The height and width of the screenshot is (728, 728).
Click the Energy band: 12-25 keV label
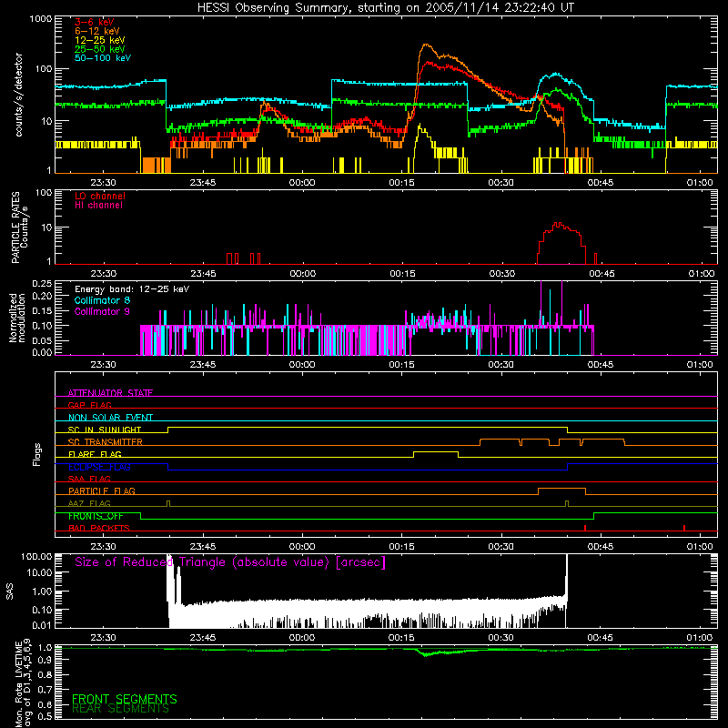[x=132, y=289]
